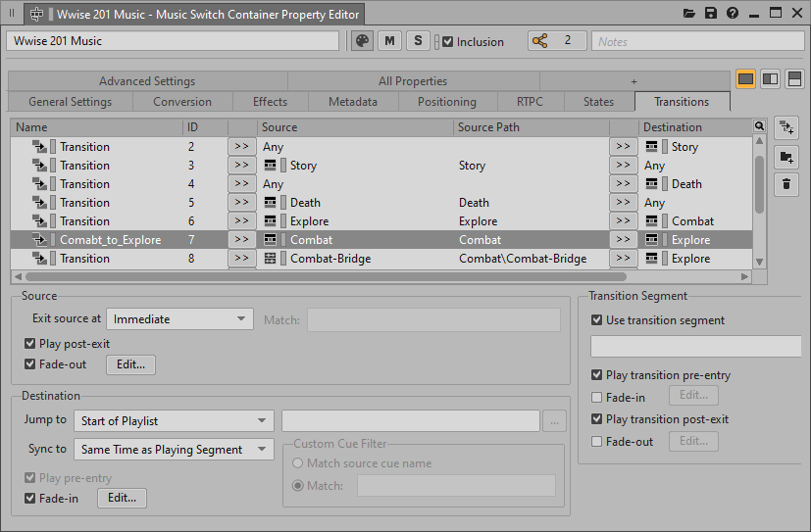Select the side-by-side split layout button
This screenshot has width=811, height=532.
click(770, 79)
